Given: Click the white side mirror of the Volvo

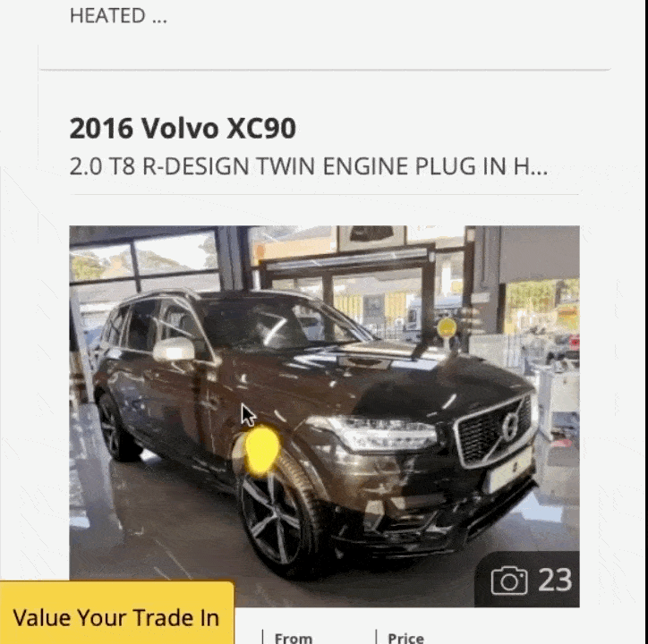Looking at the screenshot, I should tap(174, 350).
